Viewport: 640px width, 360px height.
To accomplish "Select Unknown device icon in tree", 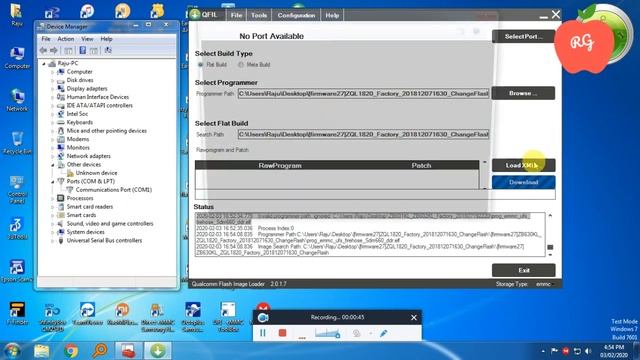I will (x=70, y=173).
